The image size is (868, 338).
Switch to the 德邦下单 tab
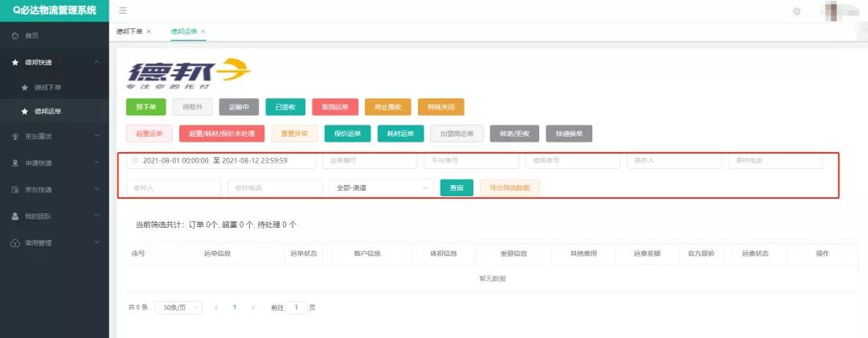(129, 31)
